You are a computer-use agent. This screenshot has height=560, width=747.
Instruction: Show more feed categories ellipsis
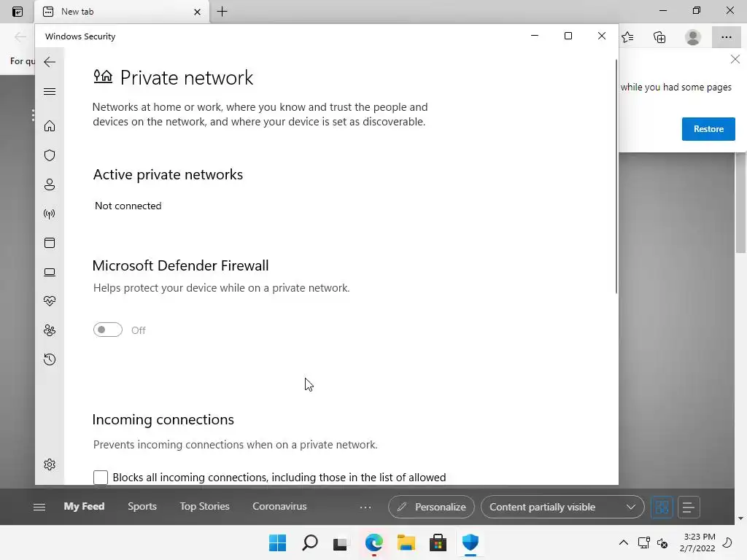click(x=365, y=507)
